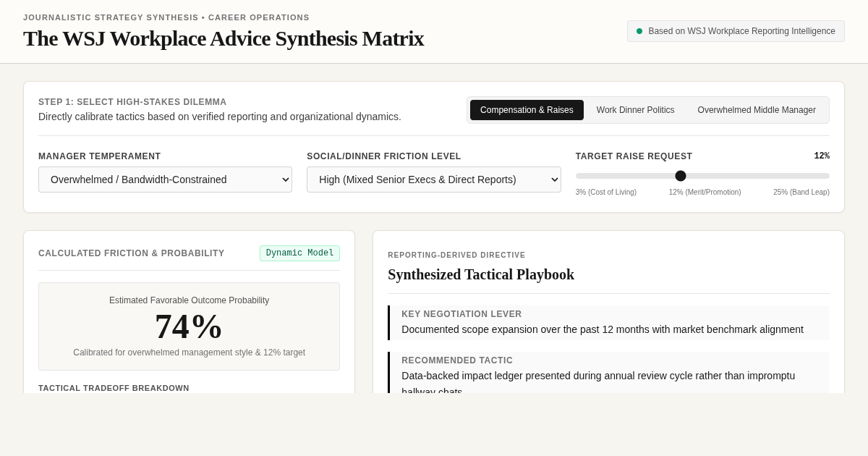Click the Tactical Tradeoff Breakdown heading

click(114, 388)
